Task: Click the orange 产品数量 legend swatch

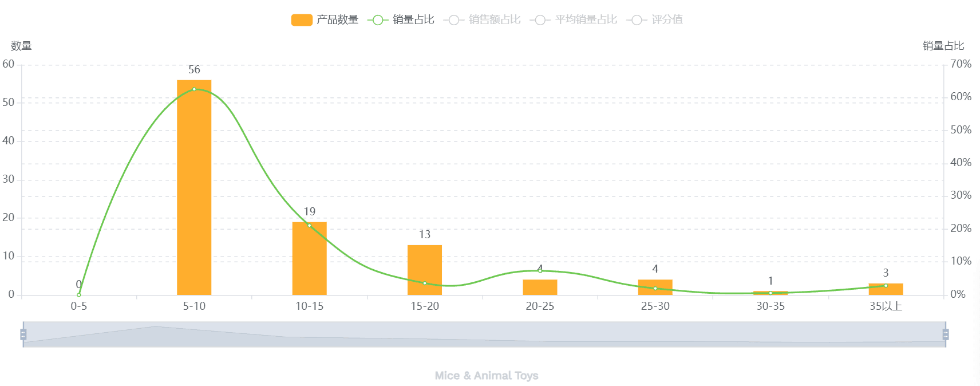Action: 302,20
